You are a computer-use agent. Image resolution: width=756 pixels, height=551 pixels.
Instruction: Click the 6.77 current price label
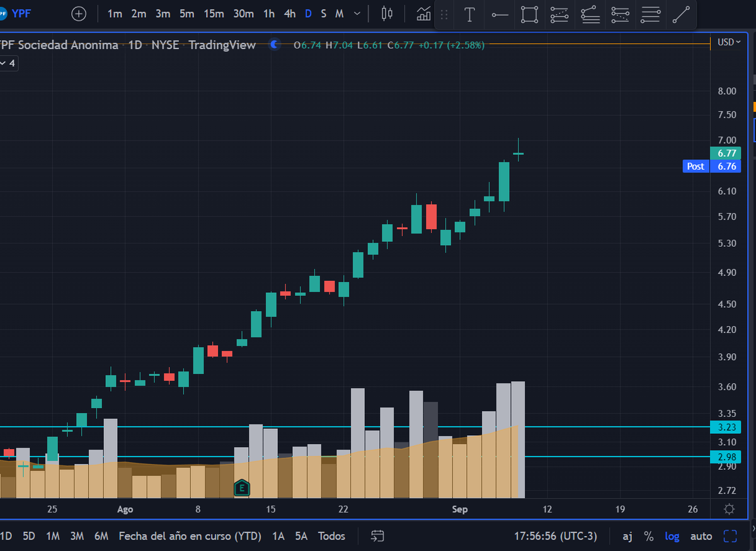coord(725,153)
